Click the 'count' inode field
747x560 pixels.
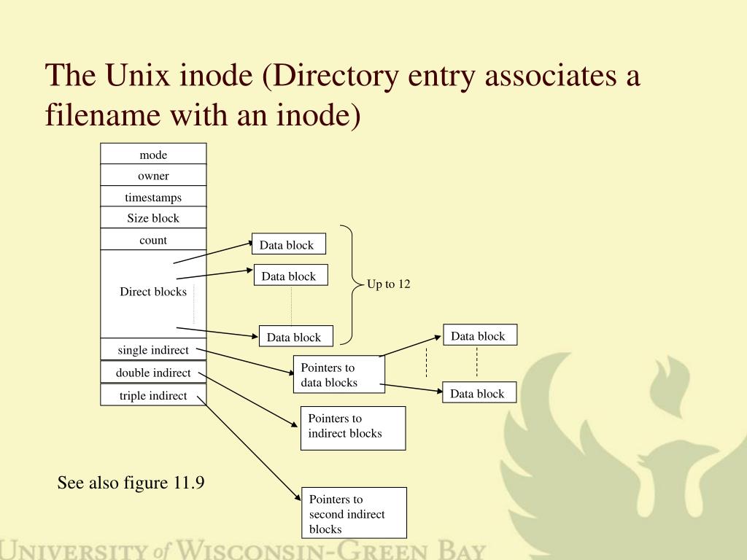(153, 239)
